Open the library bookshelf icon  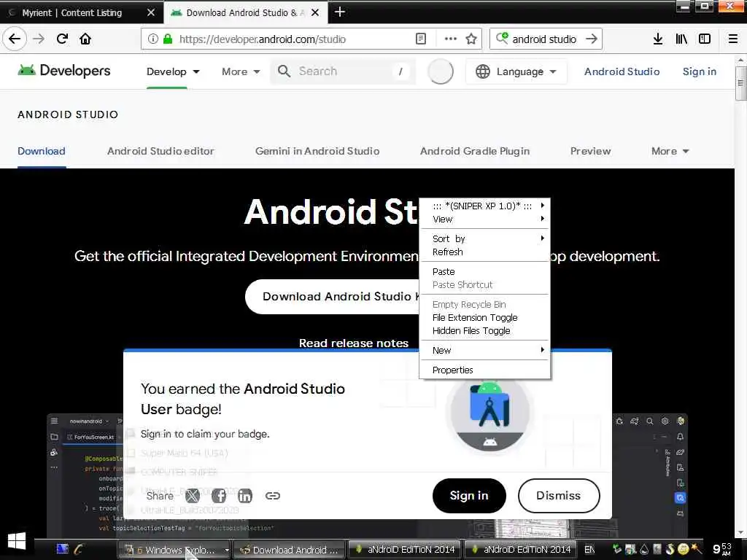point(681,39)
